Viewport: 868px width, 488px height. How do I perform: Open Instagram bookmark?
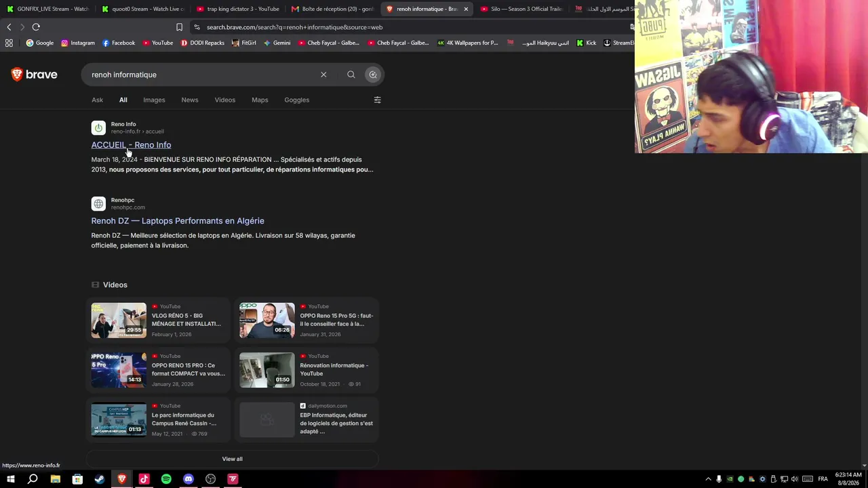pos(78,43)
